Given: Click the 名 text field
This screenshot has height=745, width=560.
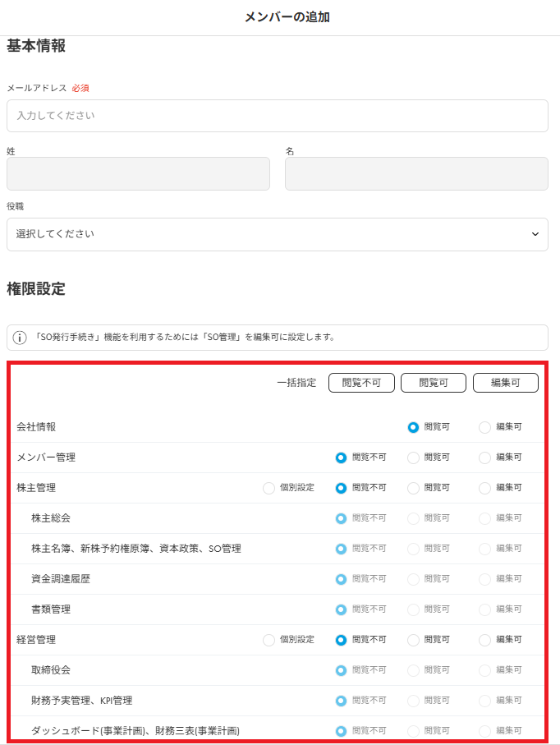Looking at the screenshot, I should (416, 174).
